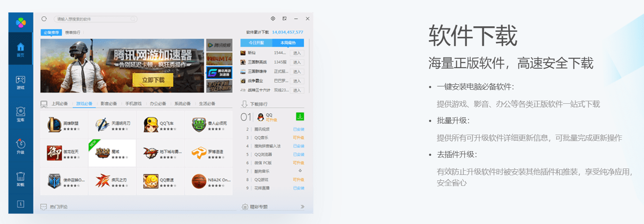This screenshot has height=224, width=644.
Task: Click 进入 button for 战争霸业
Action: tap(297, 81)
